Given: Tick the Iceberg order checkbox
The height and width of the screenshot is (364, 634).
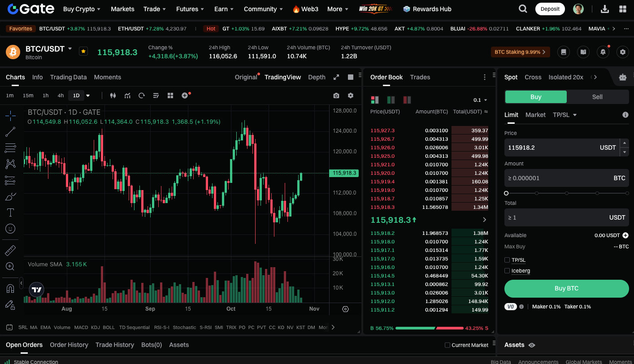Looking at the screenshot, I should click(x=507, y=271).
